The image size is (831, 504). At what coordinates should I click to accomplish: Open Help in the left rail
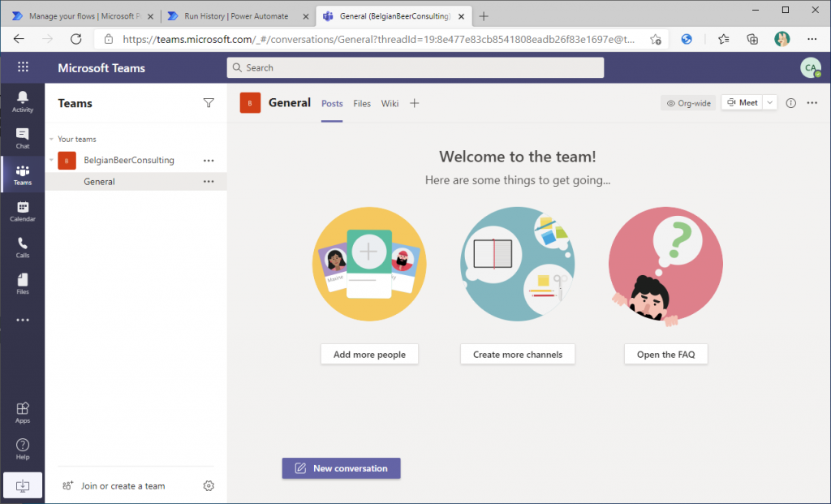tap(22, 449)
